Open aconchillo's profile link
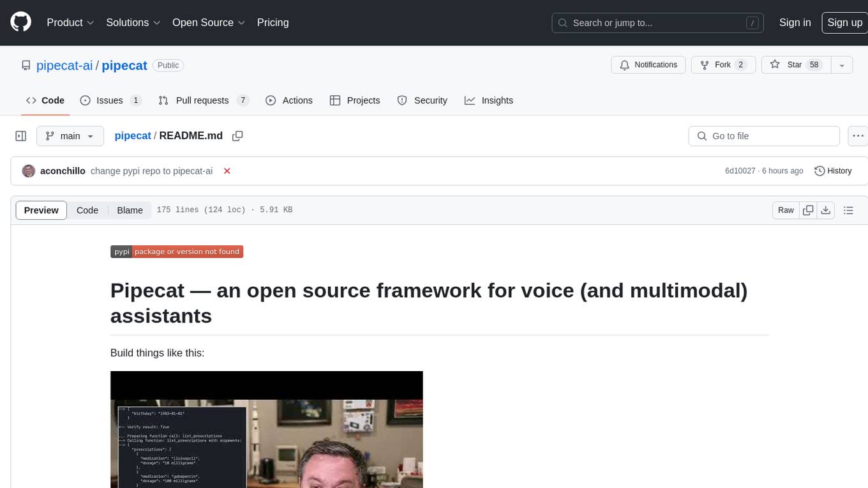The width and height of the screenshot is (868, 488). (x=63, y=171)
